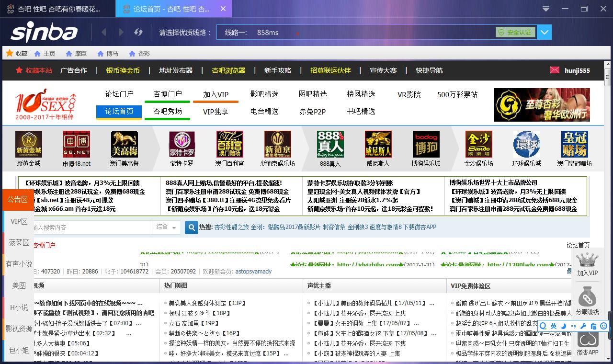
Task: Click the refresh page icon
Action: click(138, 32)
